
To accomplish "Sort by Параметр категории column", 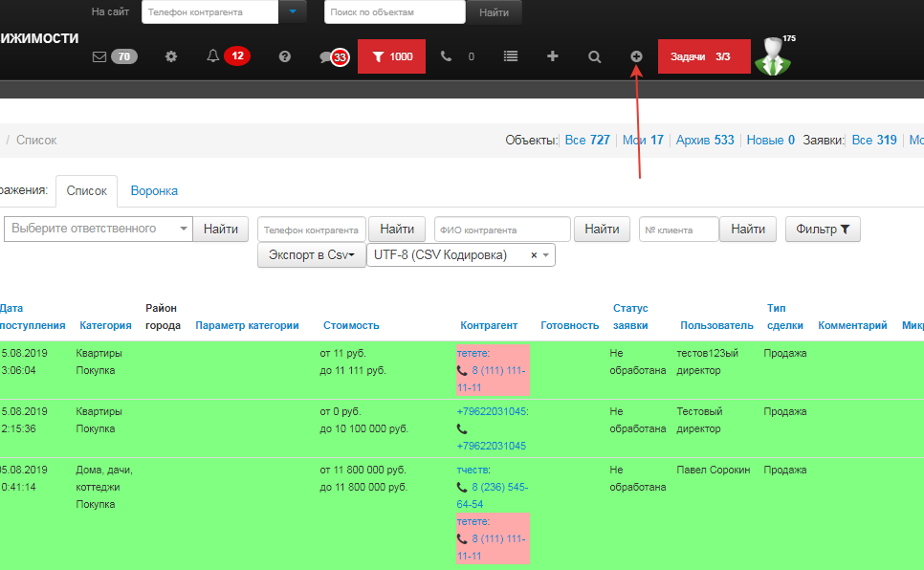I will point(247,325).
